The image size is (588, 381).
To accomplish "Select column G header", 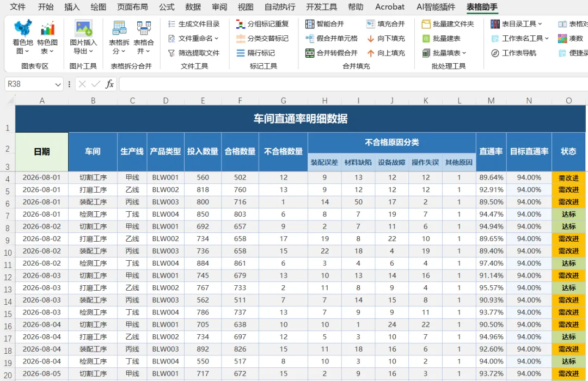I will [284, 101].
